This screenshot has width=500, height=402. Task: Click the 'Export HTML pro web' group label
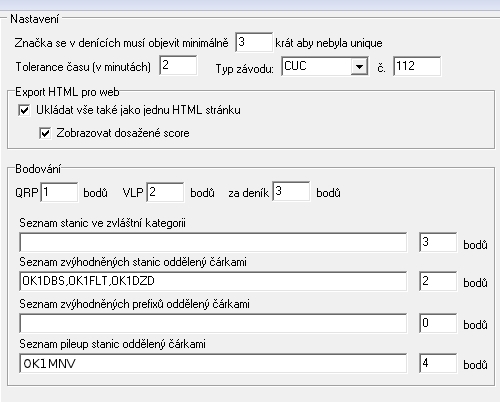[x=67, y=92]
